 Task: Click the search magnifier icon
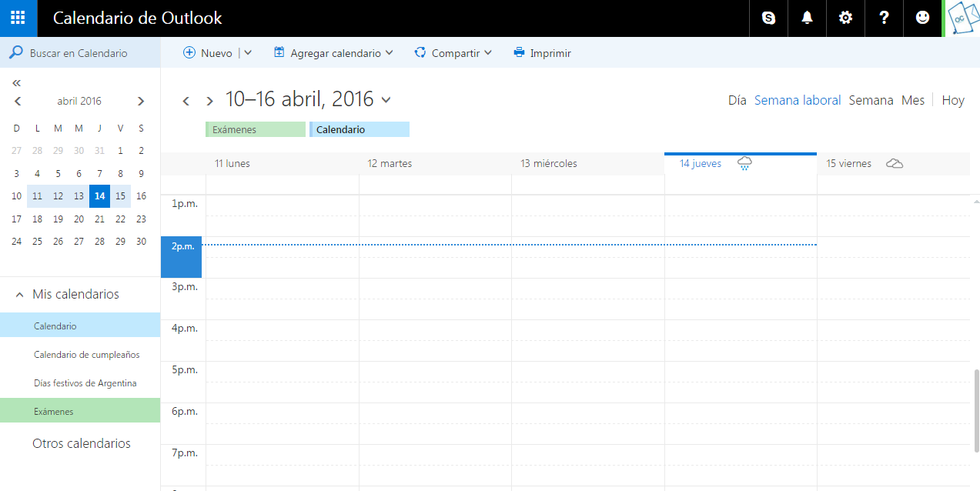pyautogui.click(x=15, y=53)
